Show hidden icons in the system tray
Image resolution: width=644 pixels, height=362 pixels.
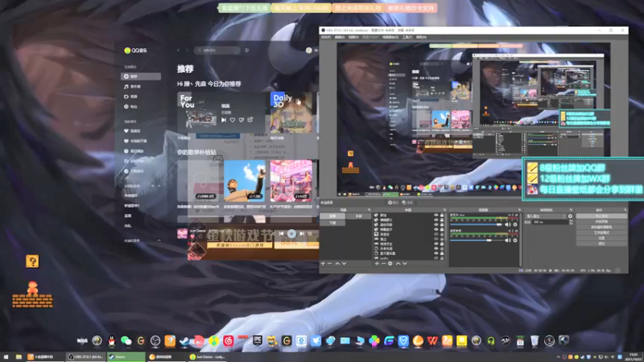[x=558, y=356]
